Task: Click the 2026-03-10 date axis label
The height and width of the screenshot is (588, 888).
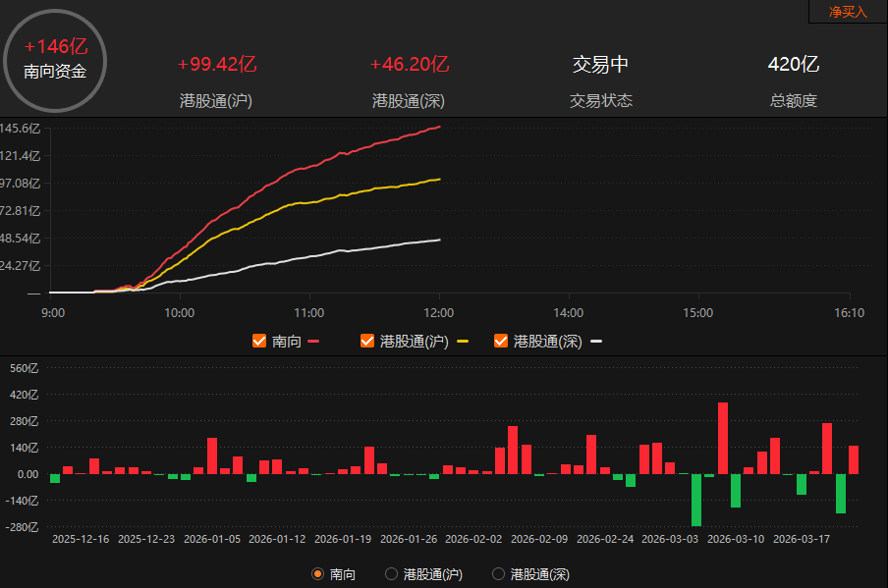Action: [x=736, y=539]
